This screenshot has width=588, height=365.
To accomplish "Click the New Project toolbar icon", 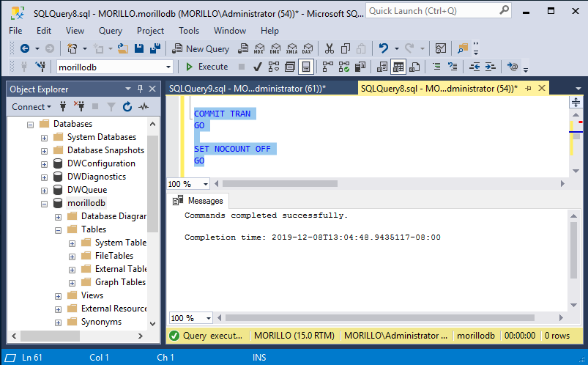I will [72, 48].
